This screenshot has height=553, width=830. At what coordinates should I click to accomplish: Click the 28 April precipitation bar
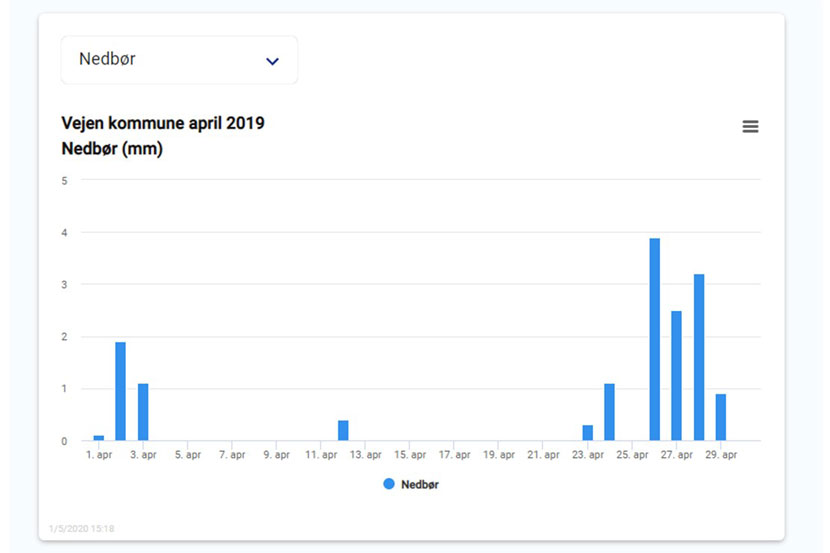pyautogui.click(x=699, y=357)
